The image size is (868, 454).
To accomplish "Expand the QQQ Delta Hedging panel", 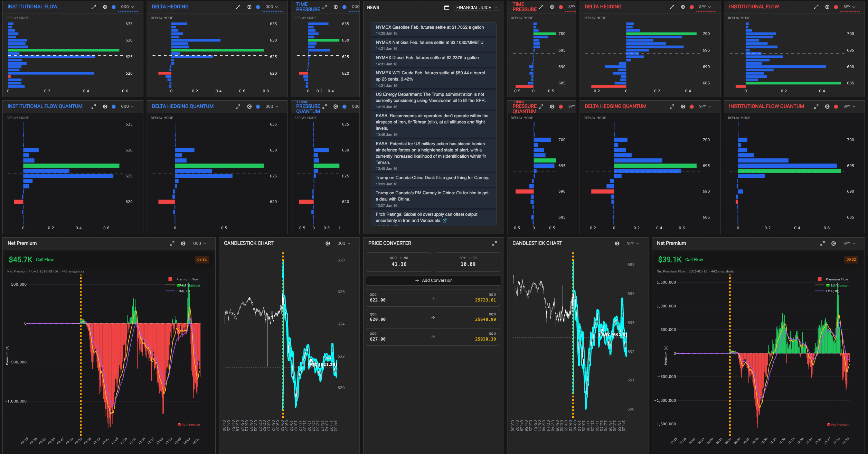I will (x=238, y=7).
